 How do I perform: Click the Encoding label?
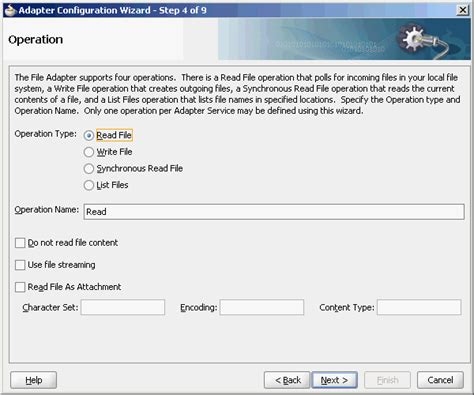199,307
